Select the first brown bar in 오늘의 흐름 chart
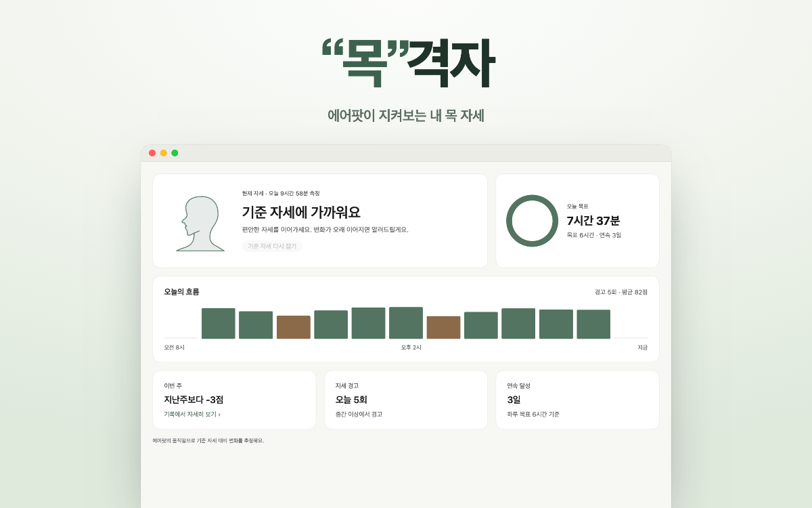 pos(294,327)
